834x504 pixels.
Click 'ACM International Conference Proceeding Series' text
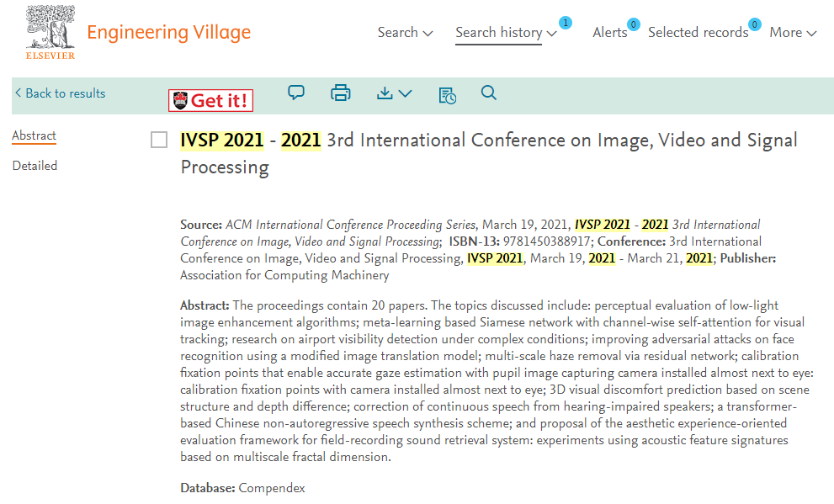(x=350, y=225)
